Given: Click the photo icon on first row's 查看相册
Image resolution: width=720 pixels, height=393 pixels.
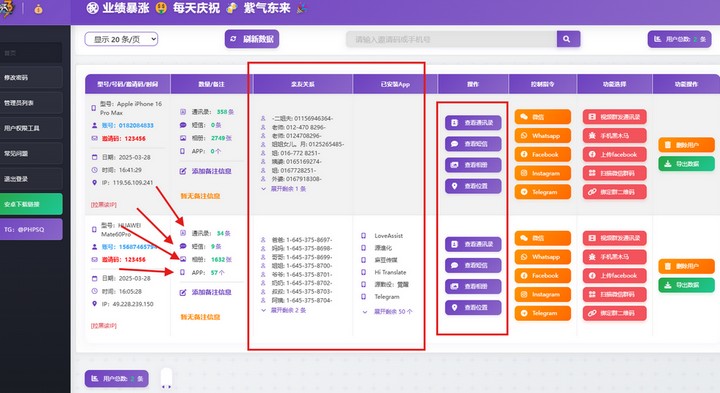Looking at the screenshot, I should point(455,165).
